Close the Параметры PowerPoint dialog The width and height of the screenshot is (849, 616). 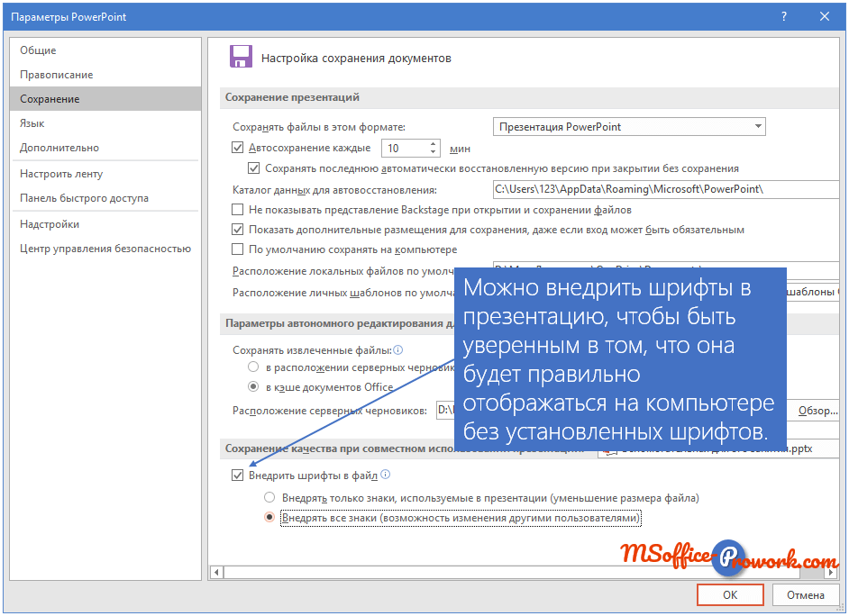point(824,17)
